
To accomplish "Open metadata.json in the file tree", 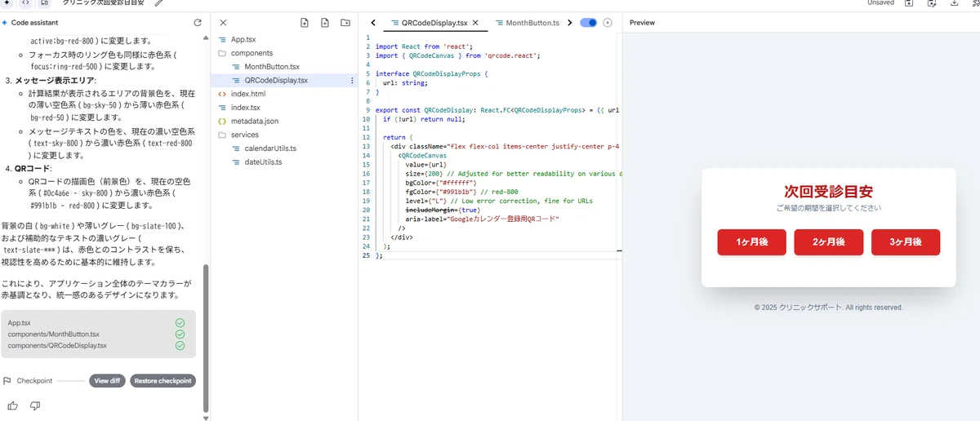I will (254, 121).
